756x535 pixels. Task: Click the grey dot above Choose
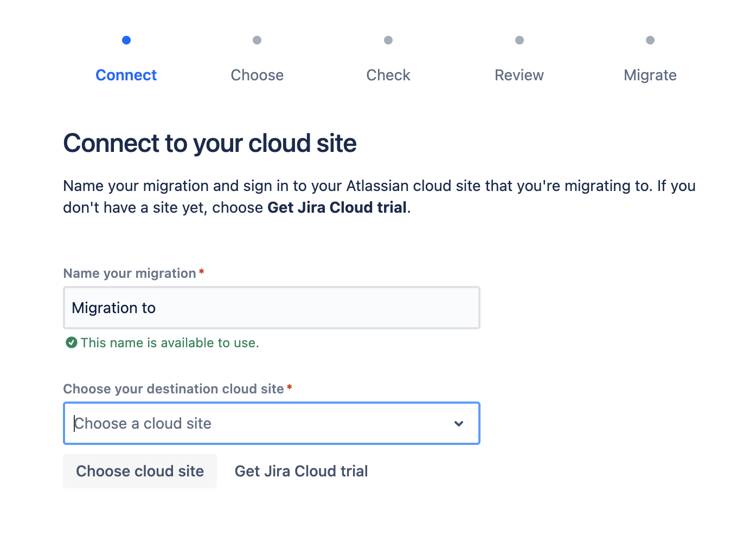point(257,40)
